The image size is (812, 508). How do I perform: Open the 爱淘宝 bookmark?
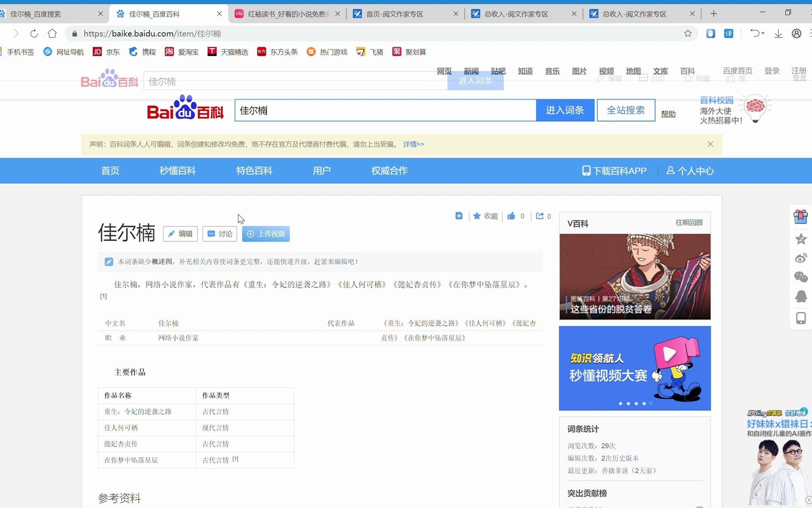click(x=182, y=52)
